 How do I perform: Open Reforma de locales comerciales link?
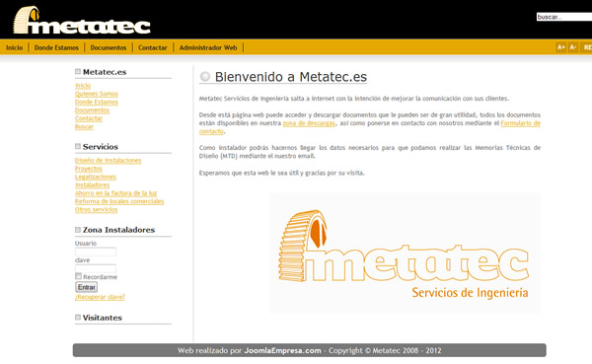119,201
